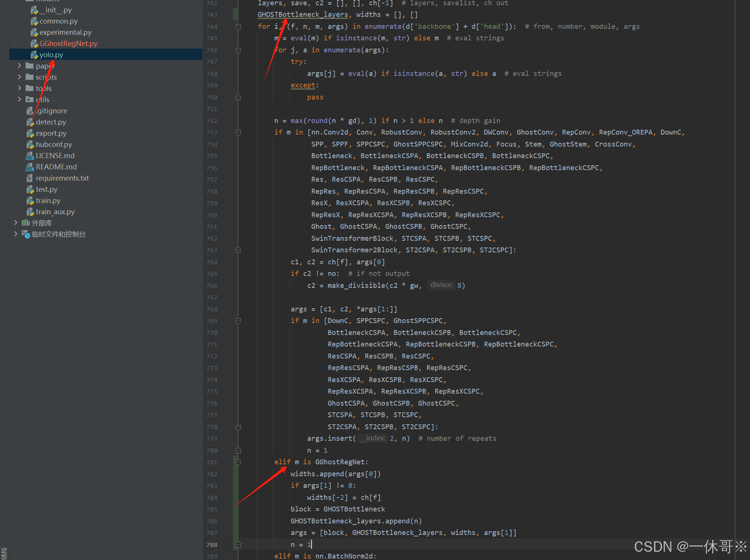This screenshot has height=560, width=750.
Task: Click the '_index:' parameter hint
Action: [x=373, y=438]
